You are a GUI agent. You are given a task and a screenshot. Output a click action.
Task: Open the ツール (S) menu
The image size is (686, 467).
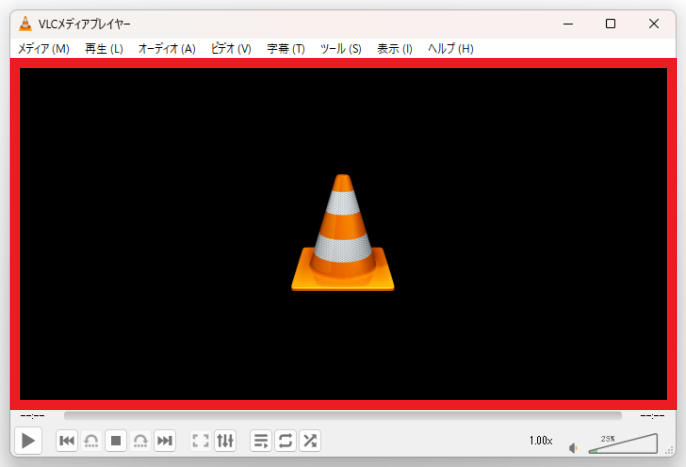point(341,49)
